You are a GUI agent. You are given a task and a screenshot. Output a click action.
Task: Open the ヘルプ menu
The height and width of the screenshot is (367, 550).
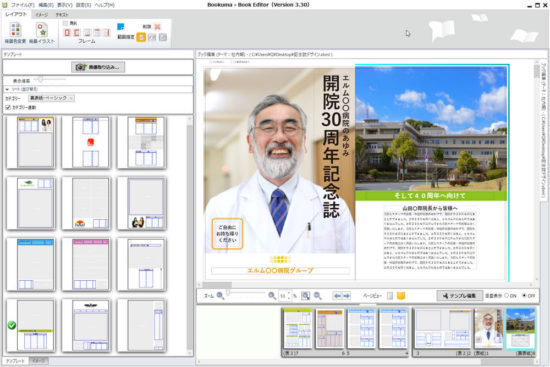[105, 5]
